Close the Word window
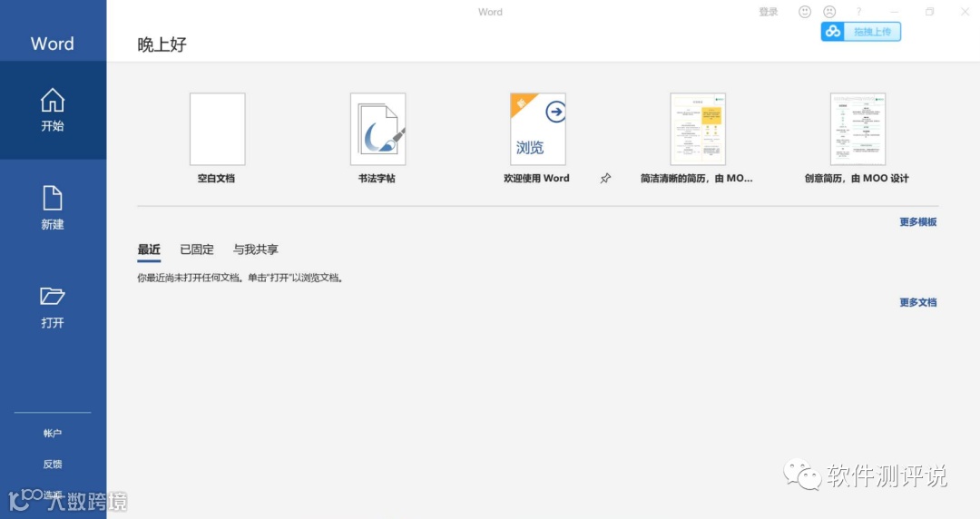 click(965, 12)
